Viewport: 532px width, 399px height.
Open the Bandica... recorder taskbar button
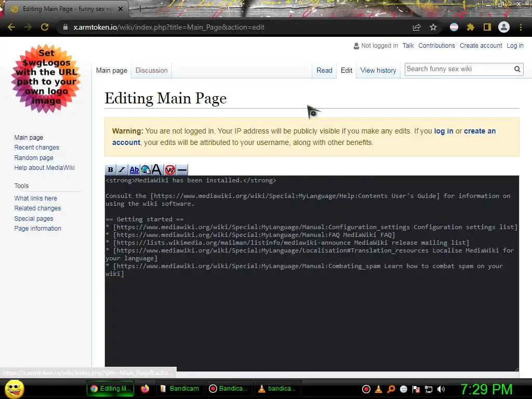(x=229, y=389)
